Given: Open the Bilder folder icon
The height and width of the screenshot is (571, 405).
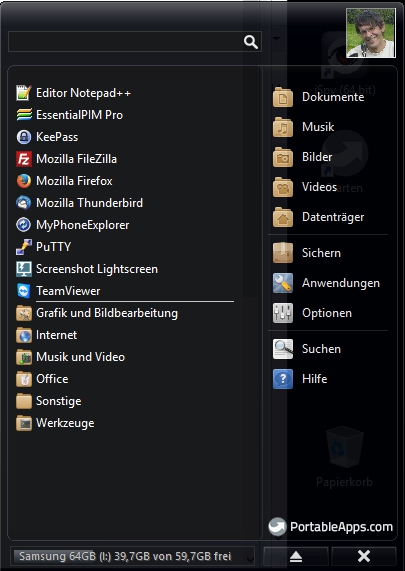Looking at the screenshot, I should click(x=283, y=157).
